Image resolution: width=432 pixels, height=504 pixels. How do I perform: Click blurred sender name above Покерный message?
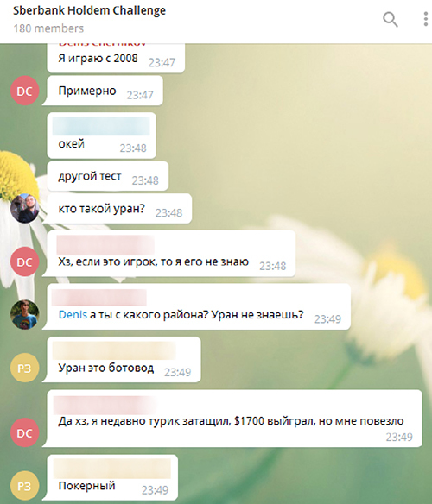pyautogui.click(x=112, y=469)
